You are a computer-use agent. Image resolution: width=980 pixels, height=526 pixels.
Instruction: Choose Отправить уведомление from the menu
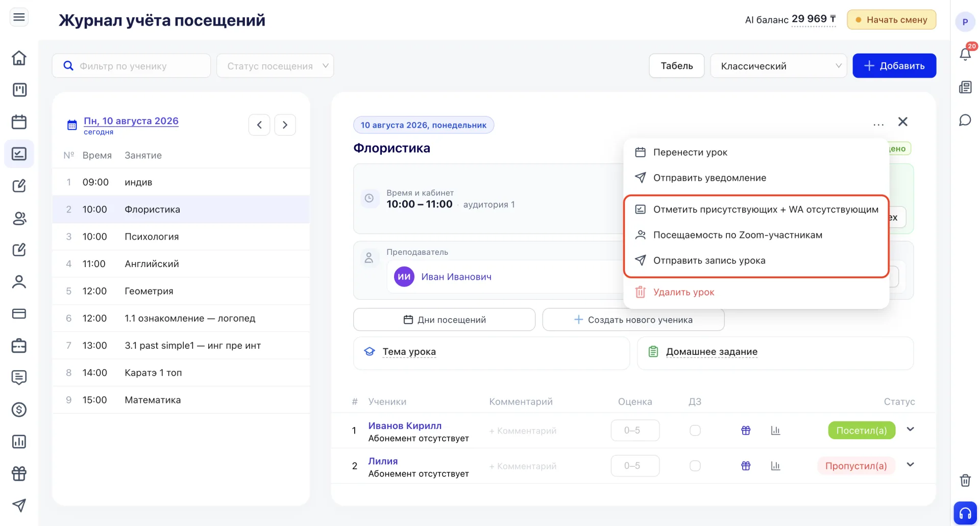tap(756, 178)
